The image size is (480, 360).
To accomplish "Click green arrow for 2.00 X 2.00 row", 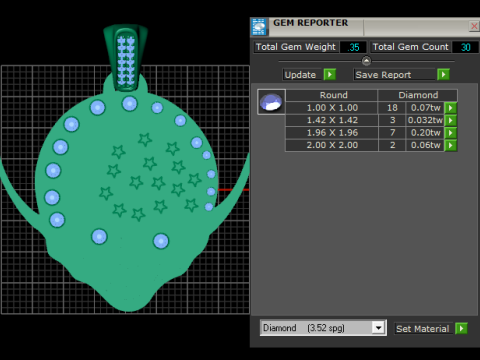I will 451,145.
